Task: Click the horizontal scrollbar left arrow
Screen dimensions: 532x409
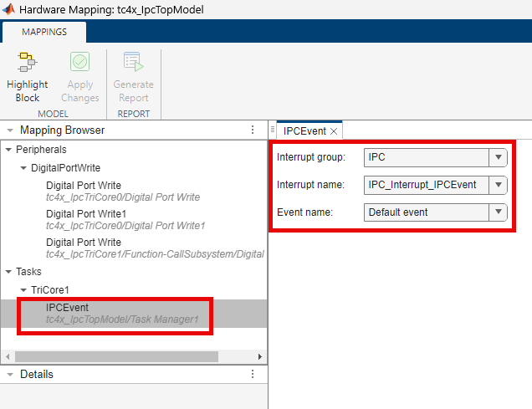Action: click(x=8, y=356)
